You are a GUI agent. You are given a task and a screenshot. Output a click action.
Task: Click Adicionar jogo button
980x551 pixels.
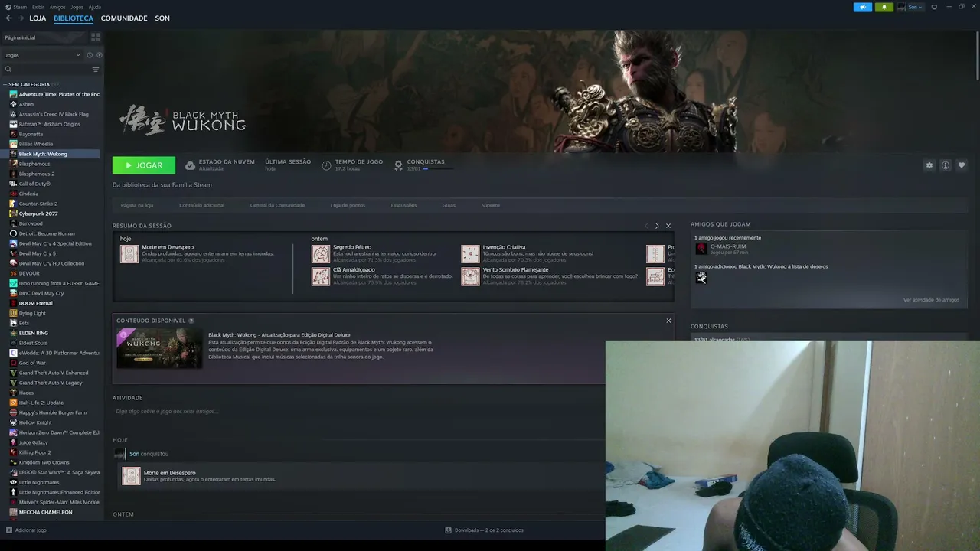click(x=26, y=530)
